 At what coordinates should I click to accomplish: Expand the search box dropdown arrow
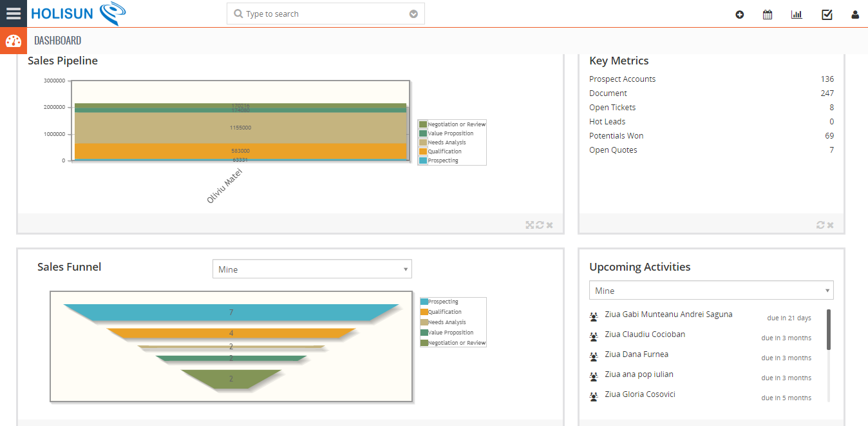tap(413, 14)
